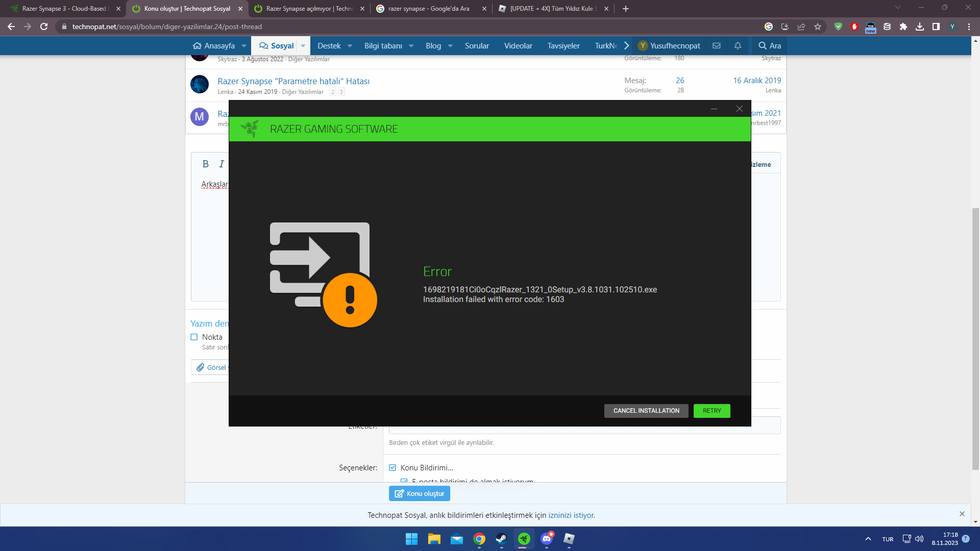Open the Sorular menu item
Viewport: 980px width, 551px height.
477,46
